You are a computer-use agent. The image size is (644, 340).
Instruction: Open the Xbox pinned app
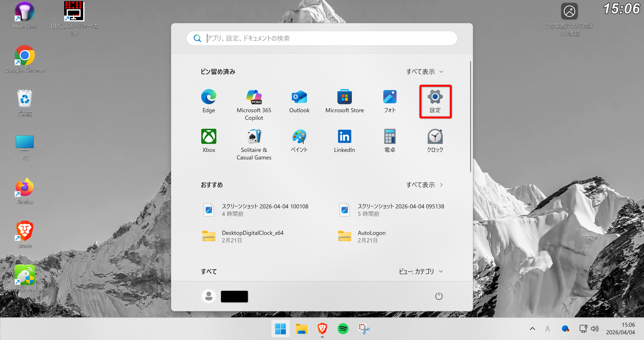click(209, 141)
